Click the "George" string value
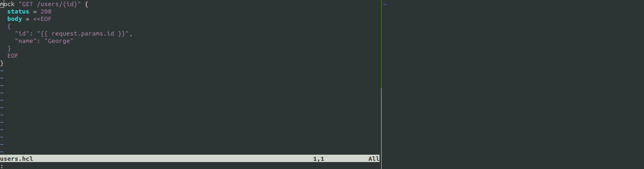644x169 pixels. tap(59, 41)
